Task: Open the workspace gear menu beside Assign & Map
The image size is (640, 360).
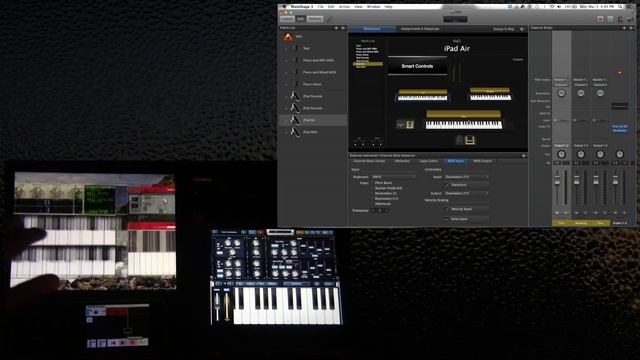Action: 522,29
